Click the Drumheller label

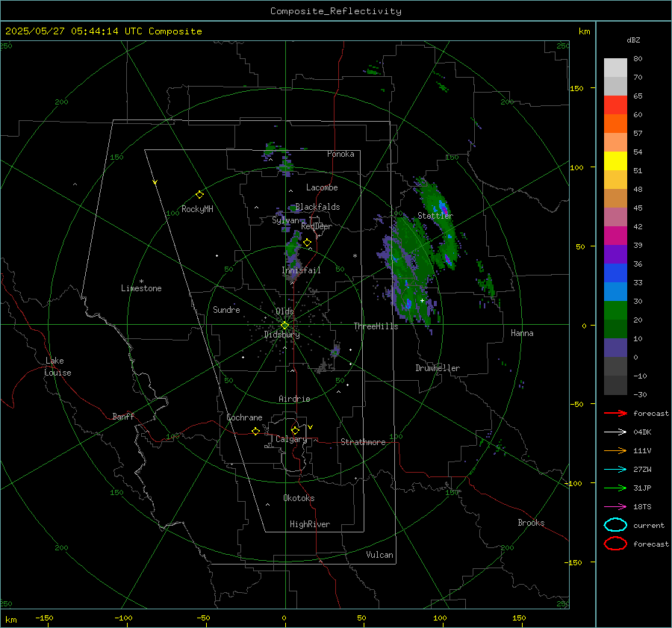point(438,368)
